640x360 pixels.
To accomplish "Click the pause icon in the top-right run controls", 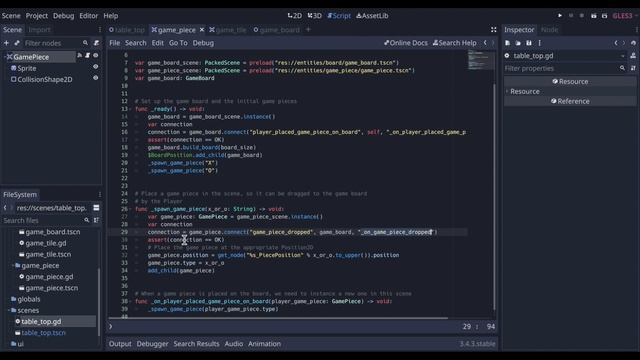I will pyautogui.click(x=571, y=16).
